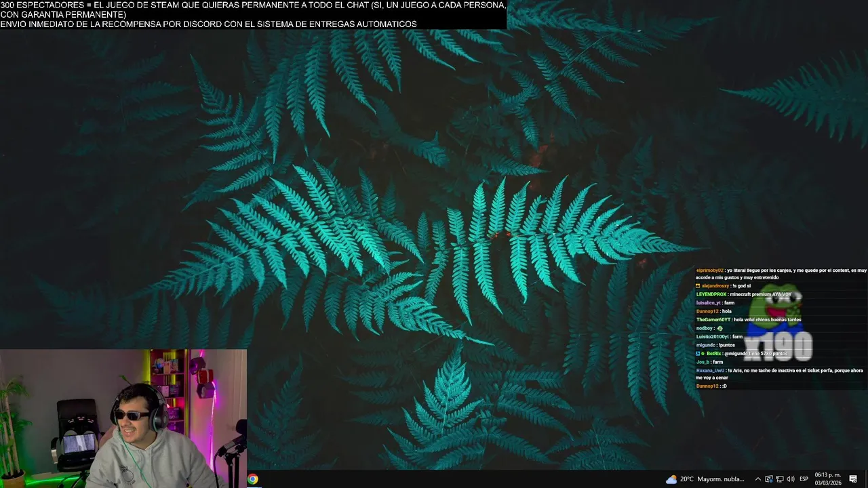This screenshot has width=868, height=488.
Task: Click migundo's "!puntos" message
Action: [x=726, y=345]
